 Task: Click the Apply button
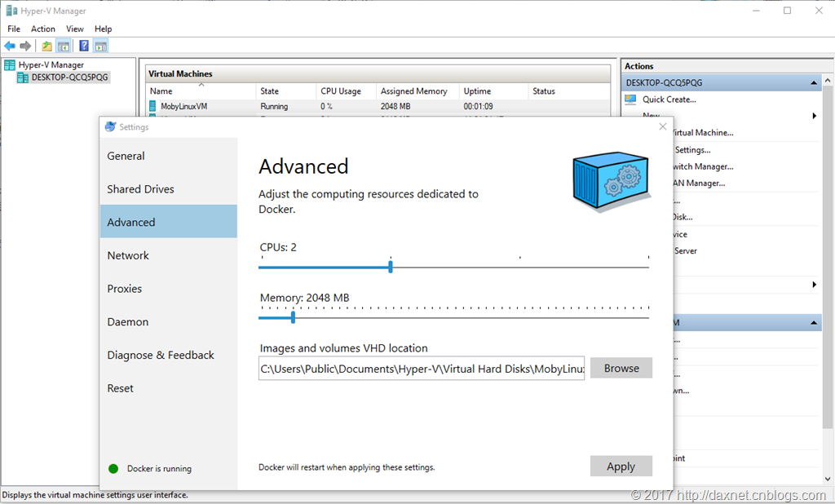[x=621, y=466]
